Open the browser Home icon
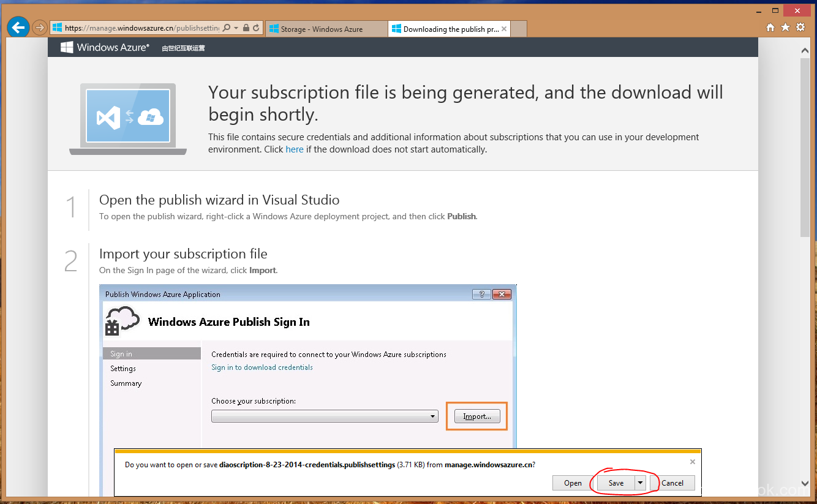The width and height of the screenshot is (817, 504). 770,28
